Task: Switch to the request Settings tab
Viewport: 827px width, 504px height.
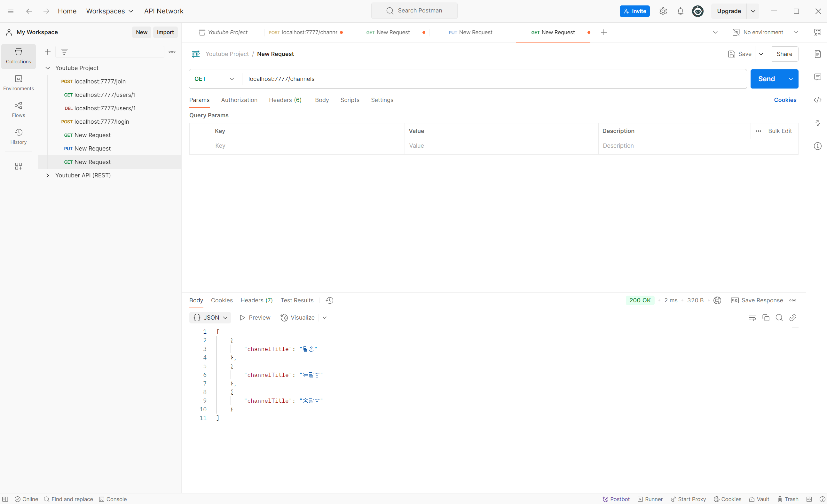Action: [382, 100]
